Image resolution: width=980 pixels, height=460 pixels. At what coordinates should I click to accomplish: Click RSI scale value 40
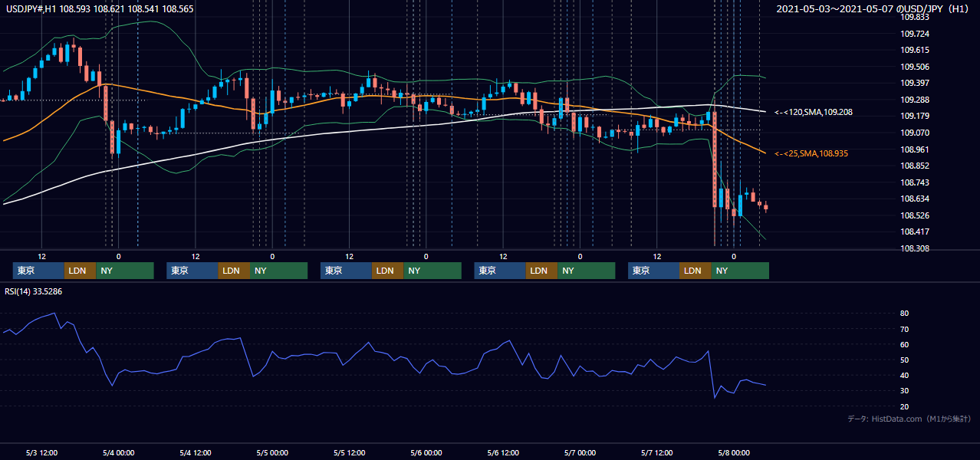tap(905, 375)
